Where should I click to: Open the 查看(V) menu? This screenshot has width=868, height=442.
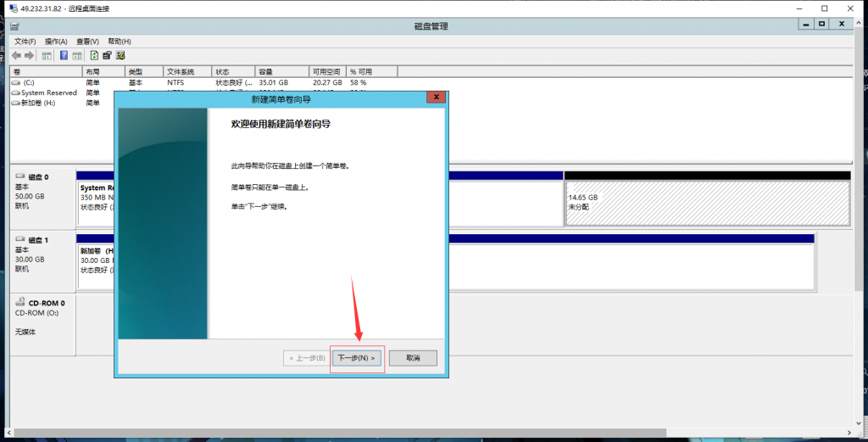87,41
